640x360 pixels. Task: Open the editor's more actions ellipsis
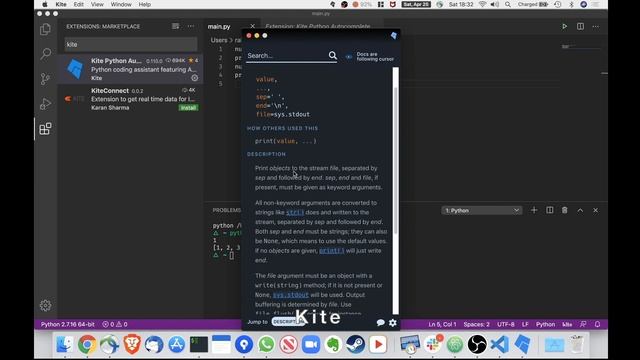coord(596,27)
